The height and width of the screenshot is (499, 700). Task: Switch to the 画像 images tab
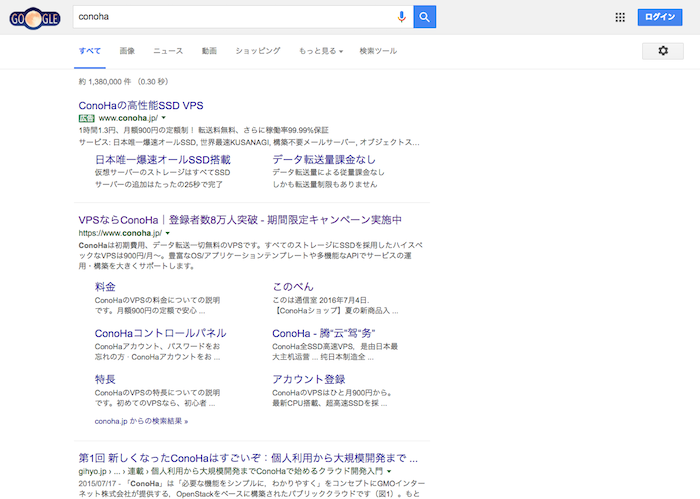tap(127, 50)
